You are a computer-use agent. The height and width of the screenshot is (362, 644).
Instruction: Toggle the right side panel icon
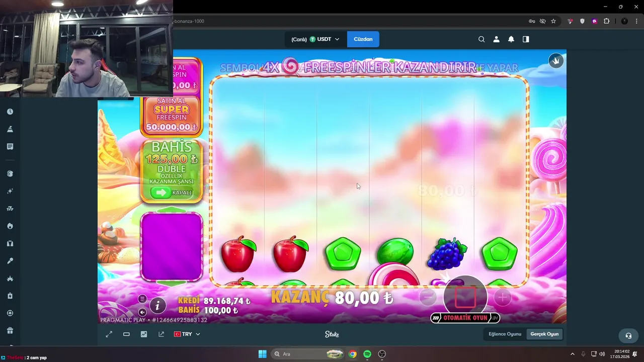(526, 39)
